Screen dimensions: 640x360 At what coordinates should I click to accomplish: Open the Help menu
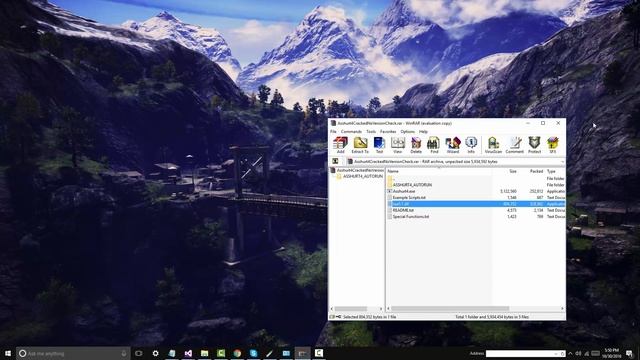423,131
